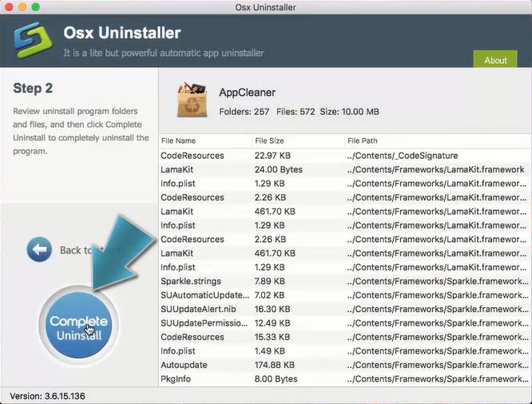Click the AppCleaner app name text
532x404 pixels.
(x=247, y=93)
